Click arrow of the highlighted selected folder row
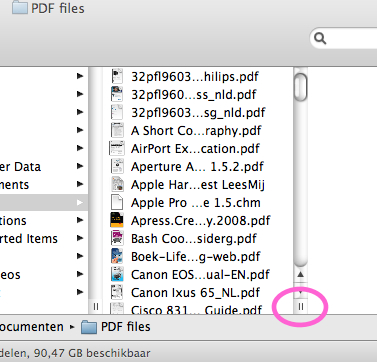 click(80, 202)
